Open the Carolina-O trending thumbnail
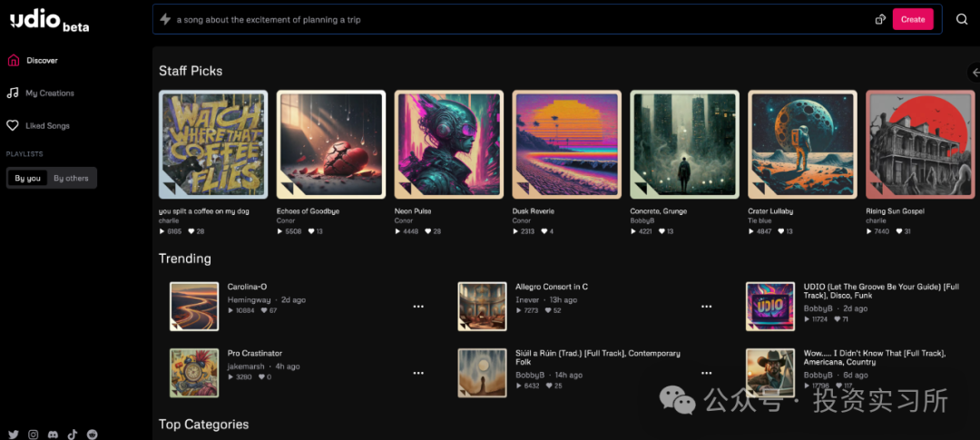The height and width of the screenshot is (440, 980). click(x=194, y=307)
